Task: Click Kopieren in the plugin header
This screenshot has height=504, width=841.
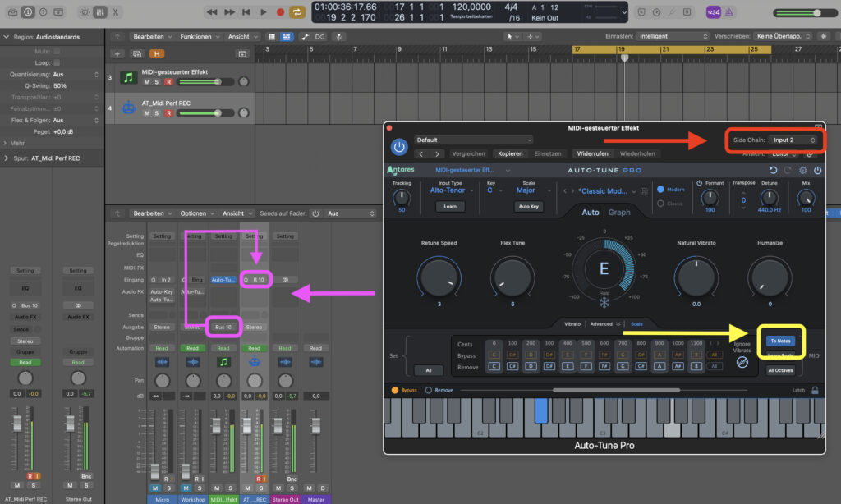Action: tap(510, 153)
